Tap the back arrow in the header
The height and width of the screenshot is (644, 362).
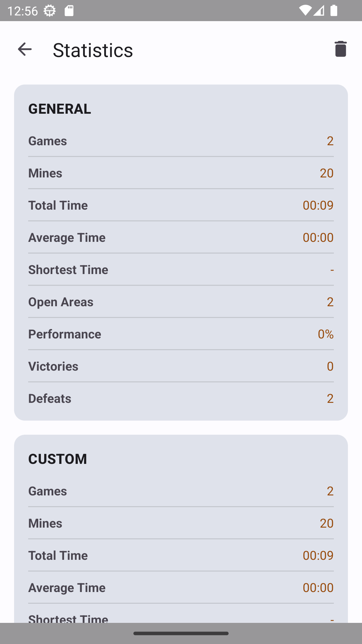pyautogui.click(x=24, y=49)
